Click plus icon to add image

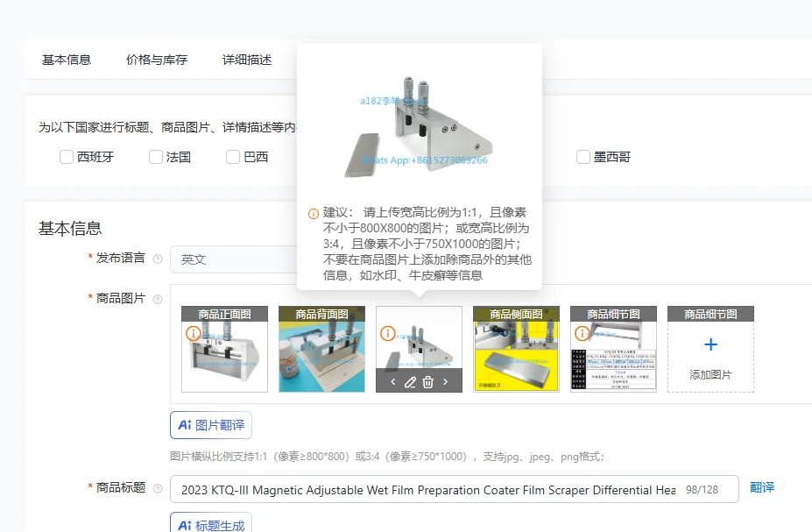pyautogui.click(x=711, y=344)
